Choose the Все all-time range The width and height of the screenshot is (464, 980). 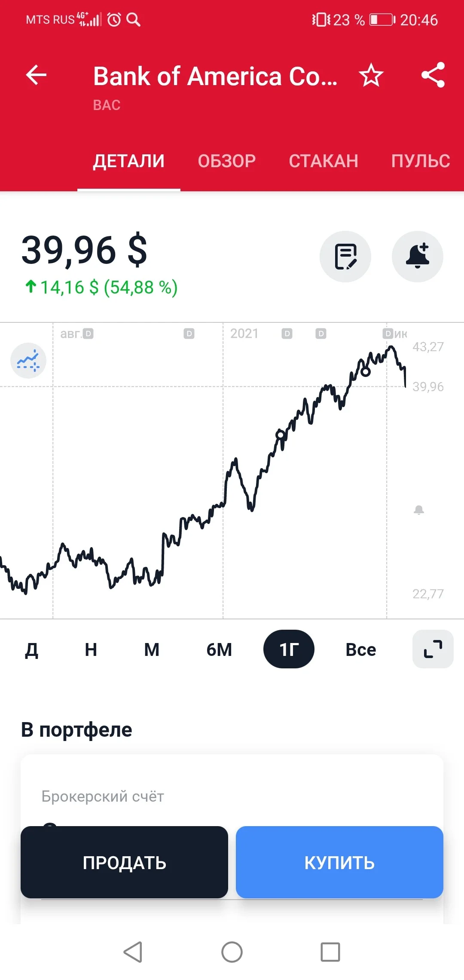(361, 649)
